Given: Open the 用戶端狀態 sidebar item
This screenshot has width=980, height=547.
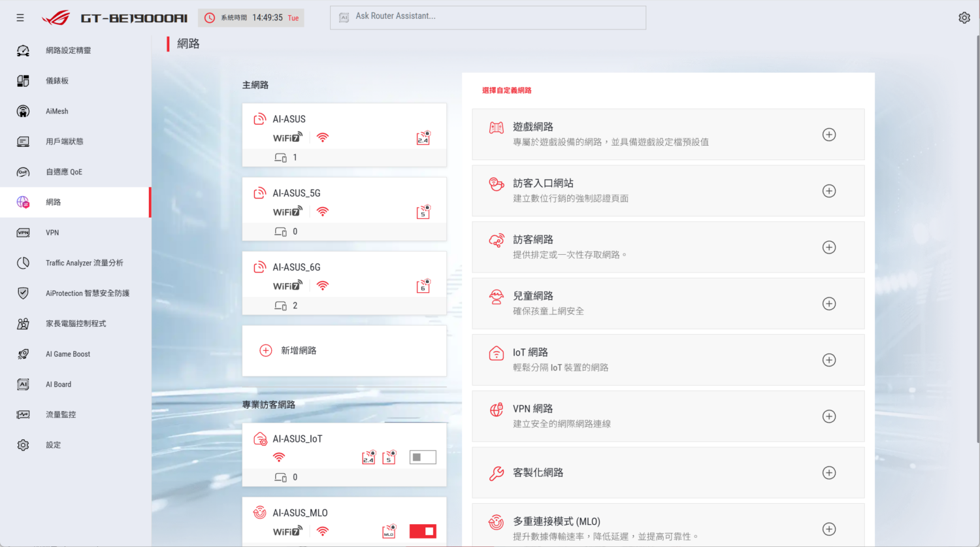Looking at the screenshot, I should (75, 142).
